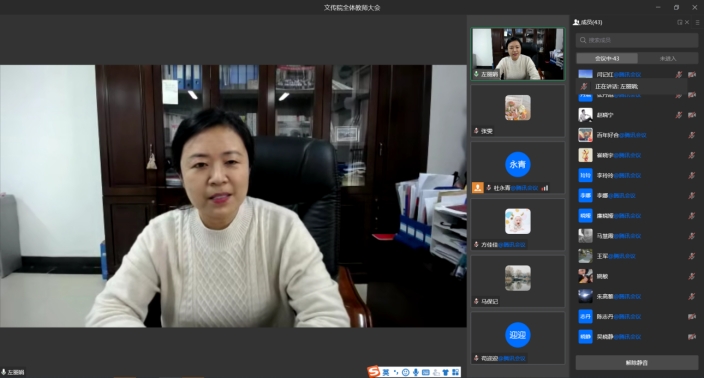This screenshot has width=704, height=378.
Task: Click the 朱亮慧 avatar in the member list
Action: pyautogui.click(x=585, y=296)
